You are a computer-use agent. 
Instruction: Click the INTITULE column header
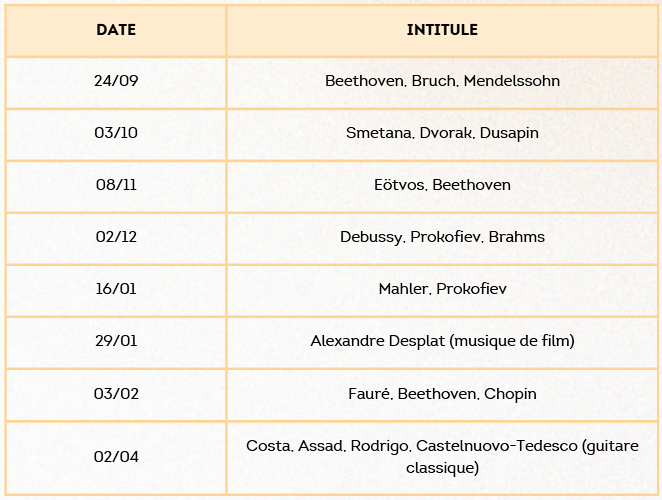pos(442,30)
